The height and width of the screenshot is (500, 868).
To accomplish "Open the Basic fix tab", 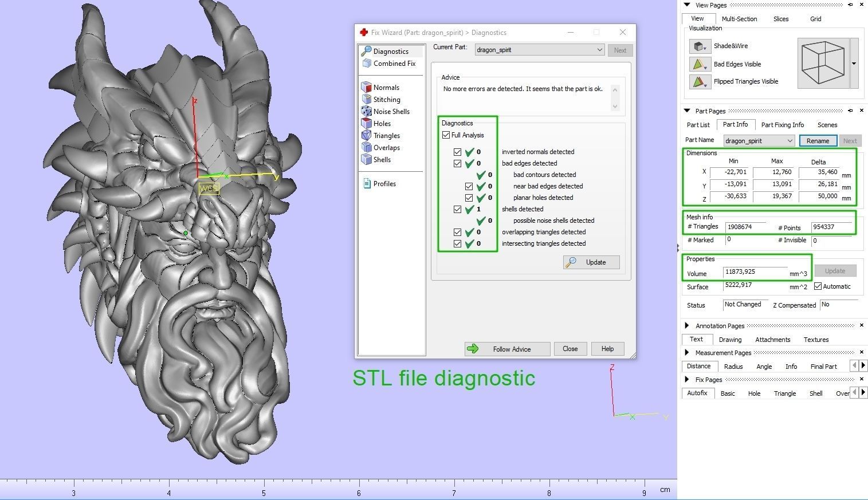I will (x=728, y=393).
